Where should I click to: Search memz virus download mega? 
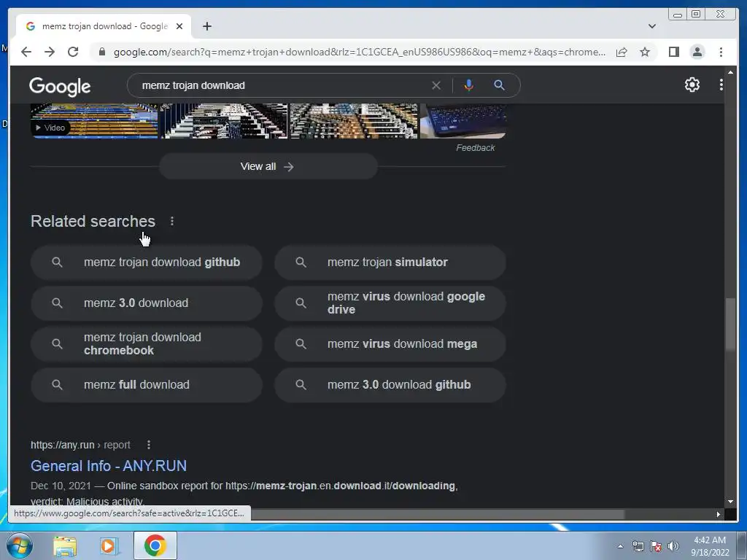click(390, 344)
